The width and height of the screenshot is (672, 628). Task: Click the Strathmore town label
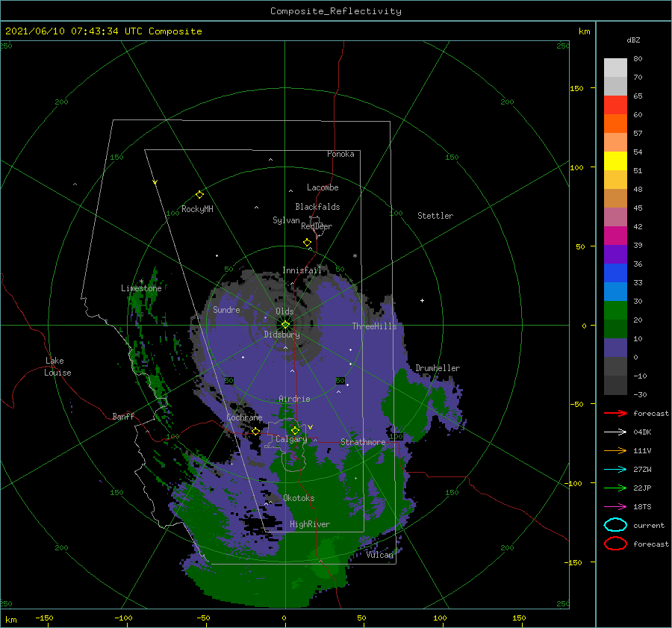pos(363,442)
